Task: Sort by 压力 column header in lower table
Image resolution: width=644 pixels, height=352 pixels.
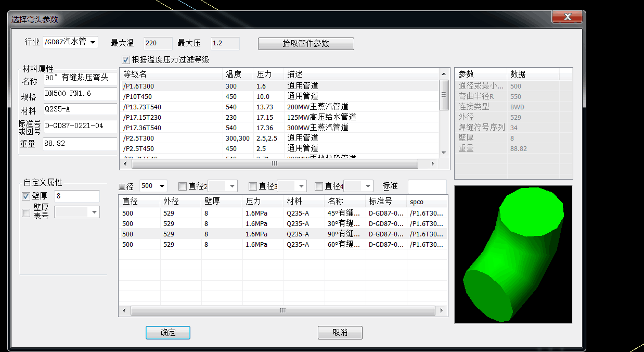Action: tap(263, 202)
